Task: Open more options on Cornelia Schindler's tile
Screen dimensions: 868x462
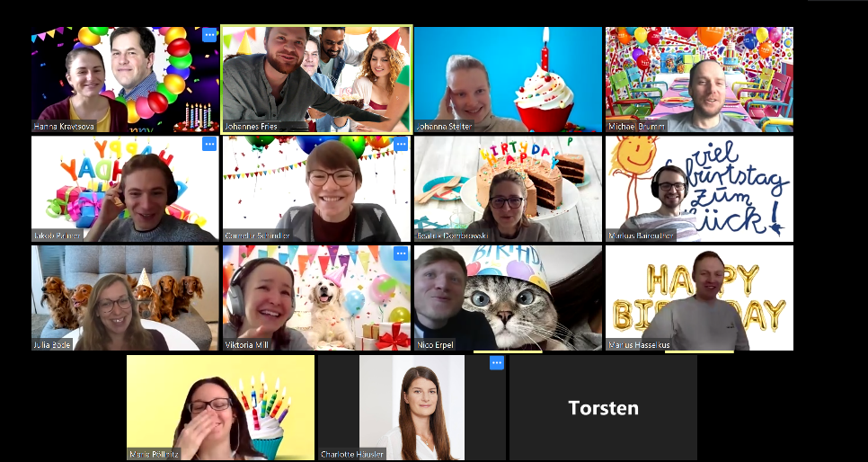Action: click(x=401, y=145)
